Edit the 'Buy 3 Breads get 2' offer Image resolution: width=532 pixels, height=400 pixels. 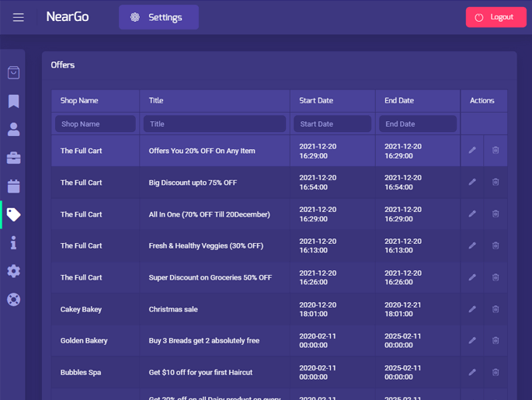pos(472,341)
